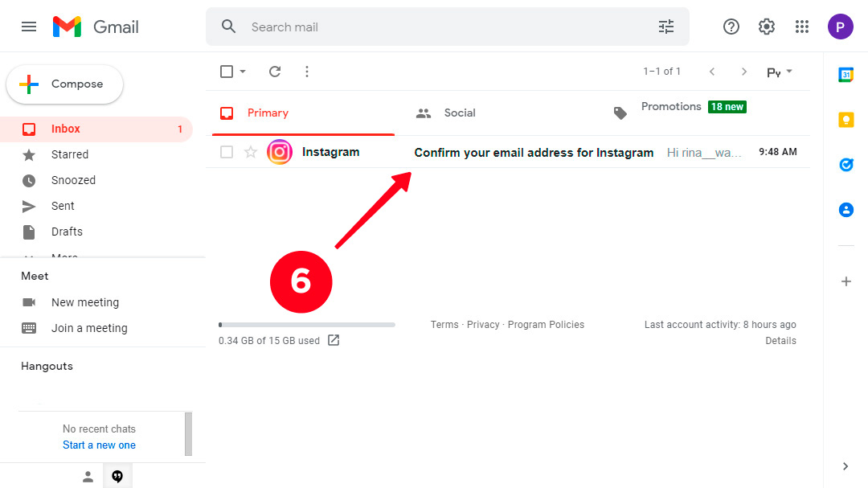The height and width of the screenshot is (488, 868).
Task: Open account activity Details link
Action: pyautogui.click(x=780, y=341)
